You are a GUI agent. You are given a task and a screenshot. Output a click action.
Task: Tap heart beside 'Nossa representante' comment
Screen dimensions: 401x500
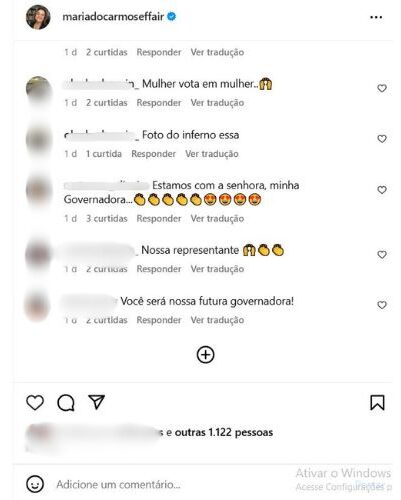(382, 255)
